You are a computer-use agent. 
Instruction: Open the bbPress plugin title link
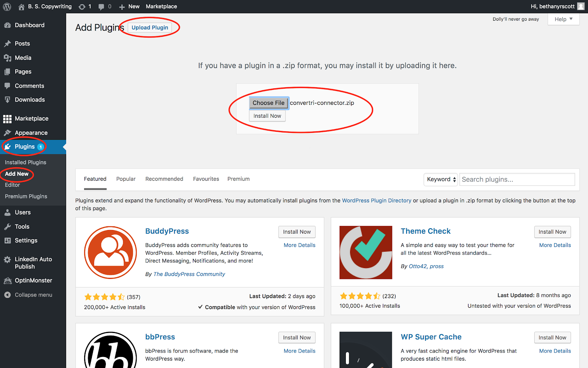click(160, 337)
